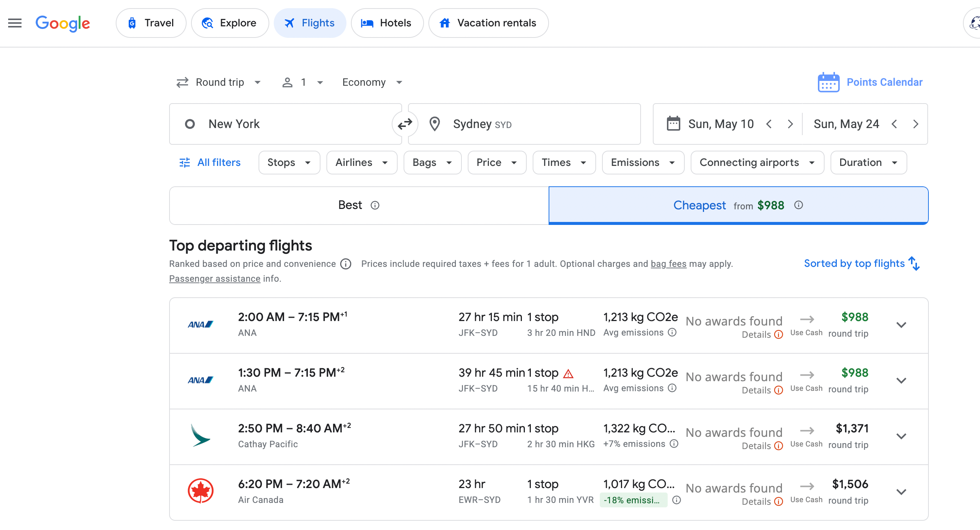The image size is (980, 530).
Task: Show emissions info for Cathay Pacific flight
Action: point(674,444)
